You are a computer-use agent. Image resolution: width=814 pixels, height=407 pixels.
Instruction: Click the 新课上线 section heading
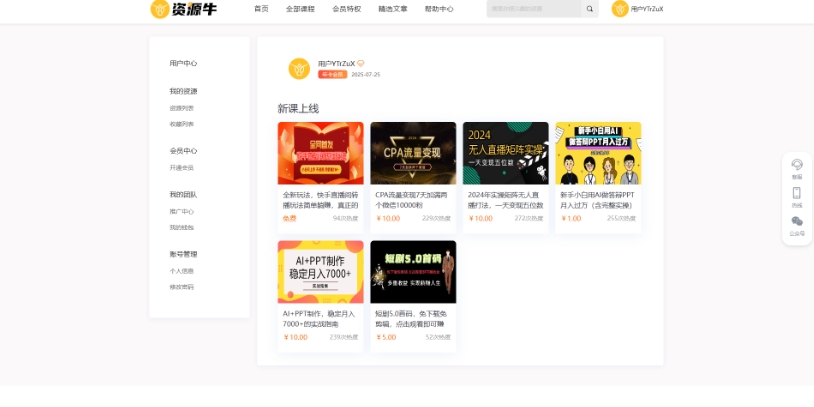coord(298,108)
